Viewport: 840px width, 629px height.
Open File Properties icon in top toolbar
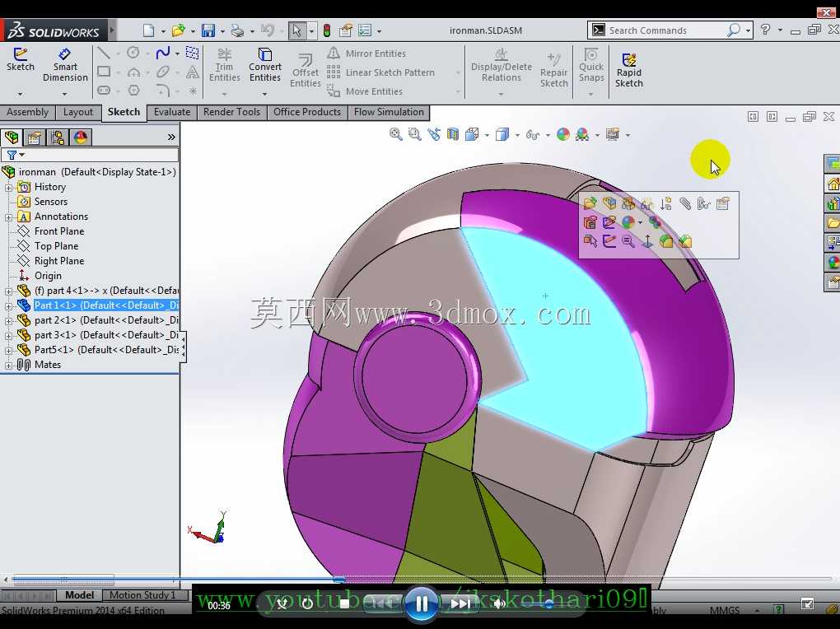pos(346,30)
